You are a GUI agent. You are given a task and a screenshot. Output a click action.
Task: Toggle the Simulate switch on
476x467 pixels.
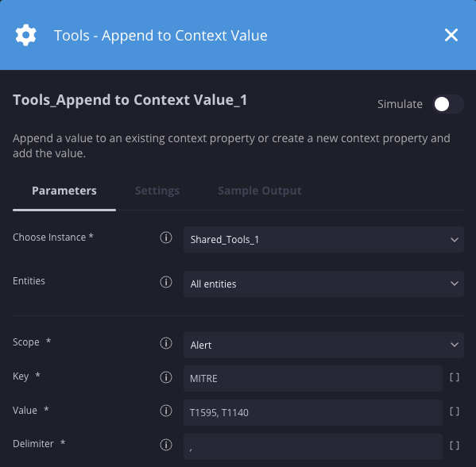[x=448, y=104]
